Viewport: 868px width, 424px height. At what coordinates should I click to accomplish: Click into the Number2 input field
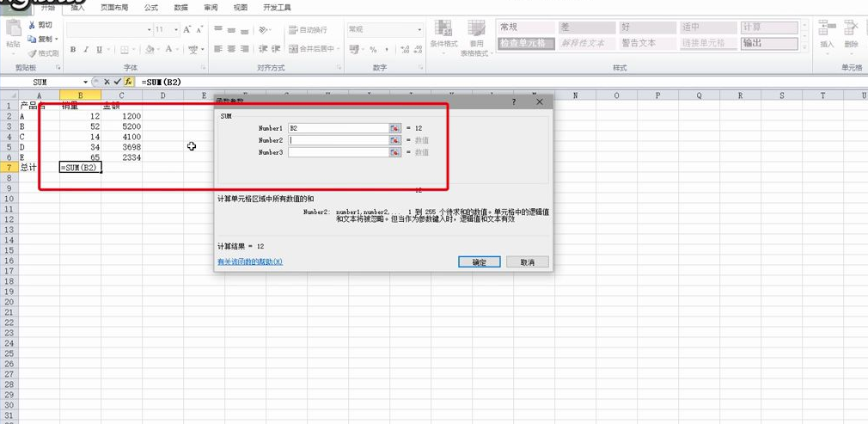(x=338, y=140)
